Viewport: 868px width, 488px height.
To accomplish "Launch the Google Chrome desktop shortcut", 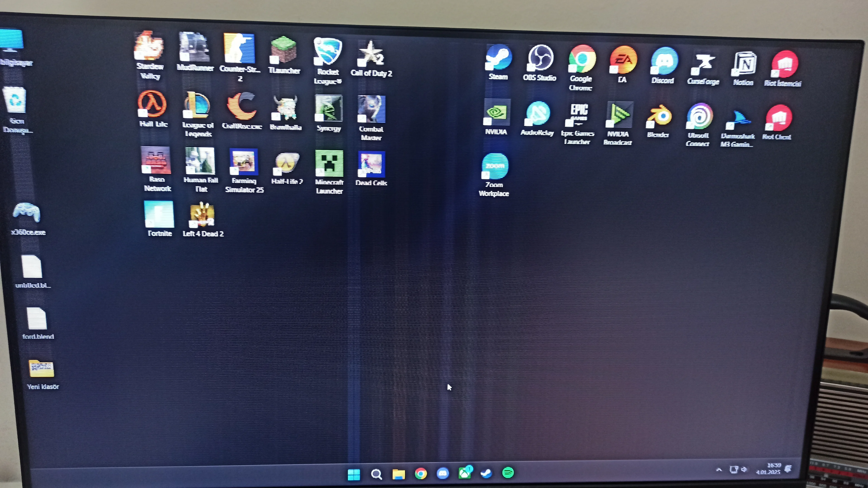I will click(582, 59).
